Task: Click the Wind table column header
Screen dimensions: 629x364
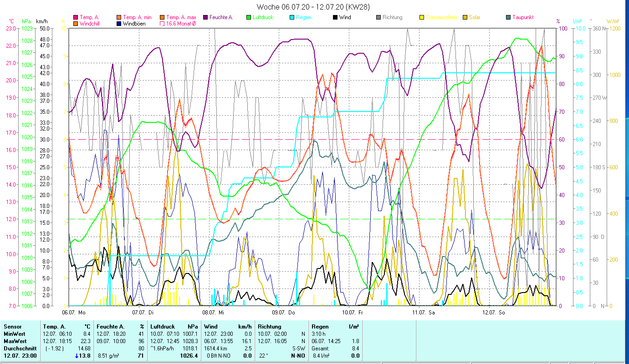Action: pos(211,327)
